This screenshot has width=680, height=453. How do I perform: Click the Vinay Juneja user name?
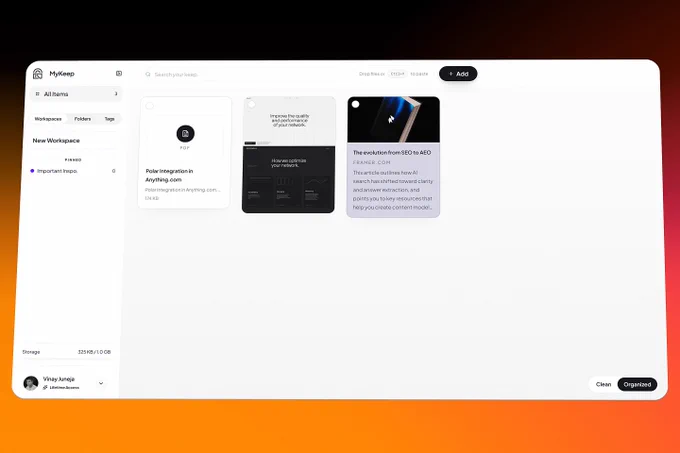coord(59,379)
